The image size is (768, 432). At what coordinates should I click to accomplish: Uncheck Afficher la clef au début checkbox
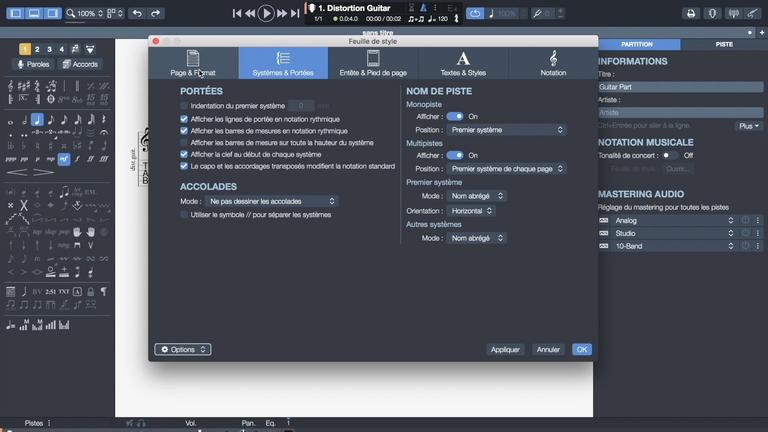(184, 154)
